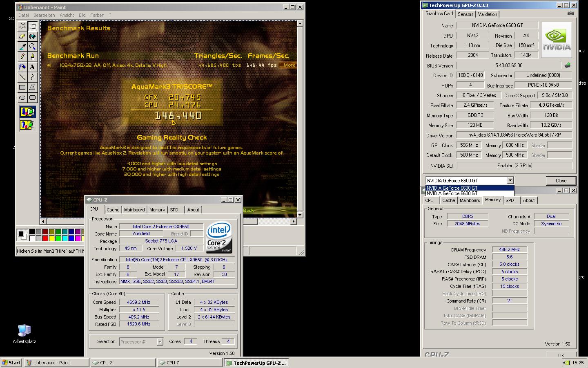Open the Cache tab in the CPU-Z memory window
Image resolution: width=588 pixels, height=368 pixels.
point(448,200)
